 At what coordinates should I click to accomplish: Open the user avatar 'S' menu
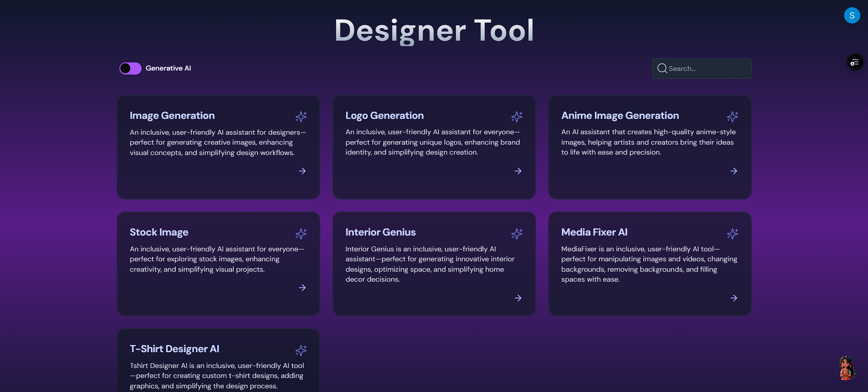click(x=852, y=15)
